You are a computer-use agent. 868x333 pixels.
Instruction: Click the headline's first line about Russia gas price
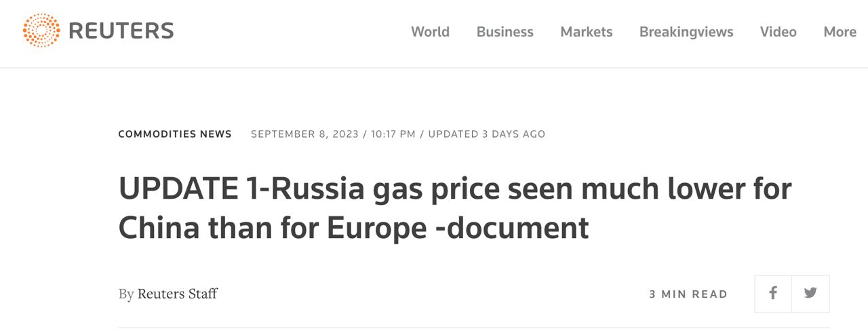click(454, 189)
